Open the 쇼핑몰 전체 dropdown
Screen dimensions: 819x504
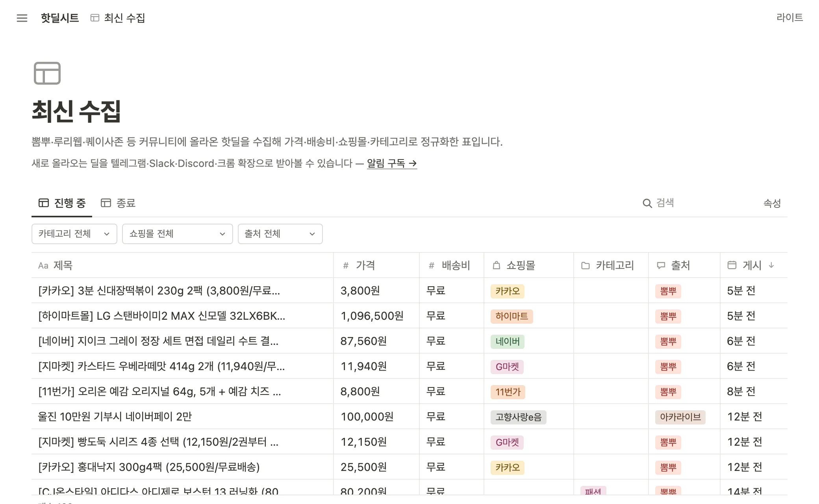(178, 234)
